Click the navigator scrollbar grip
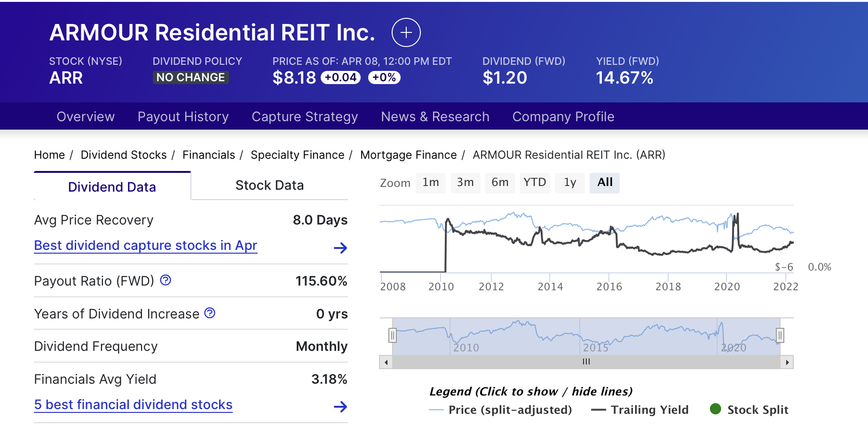 (586, 362)
